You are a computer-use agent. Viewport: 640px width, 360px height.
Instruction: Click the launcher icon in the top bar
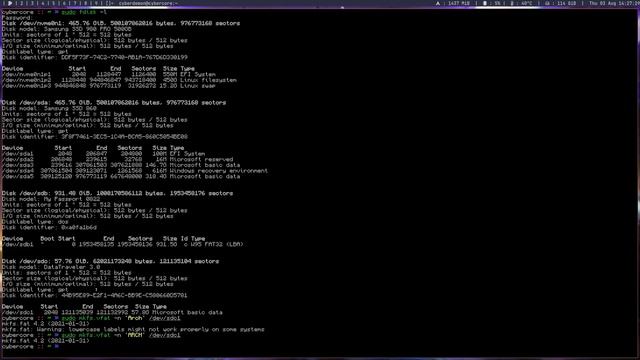pyautogui.click(x=10, y=3)
